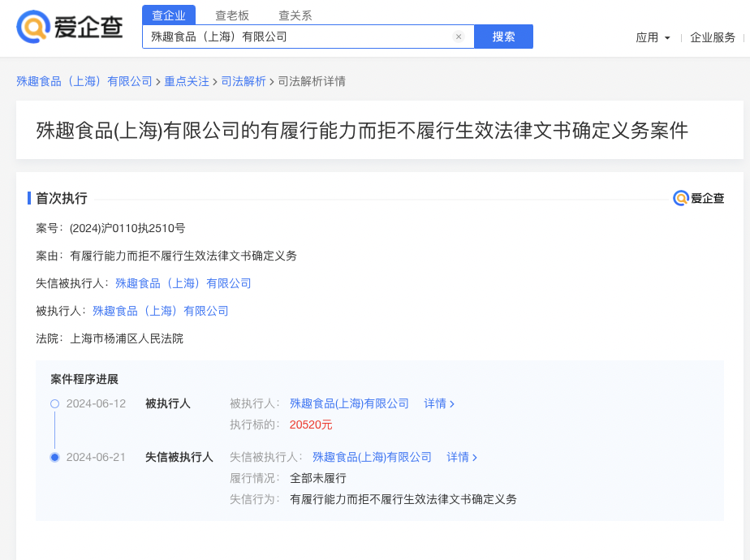Open 企业服务 in the top navigation
The image size is (750, 560).
[x=712, y=37]
